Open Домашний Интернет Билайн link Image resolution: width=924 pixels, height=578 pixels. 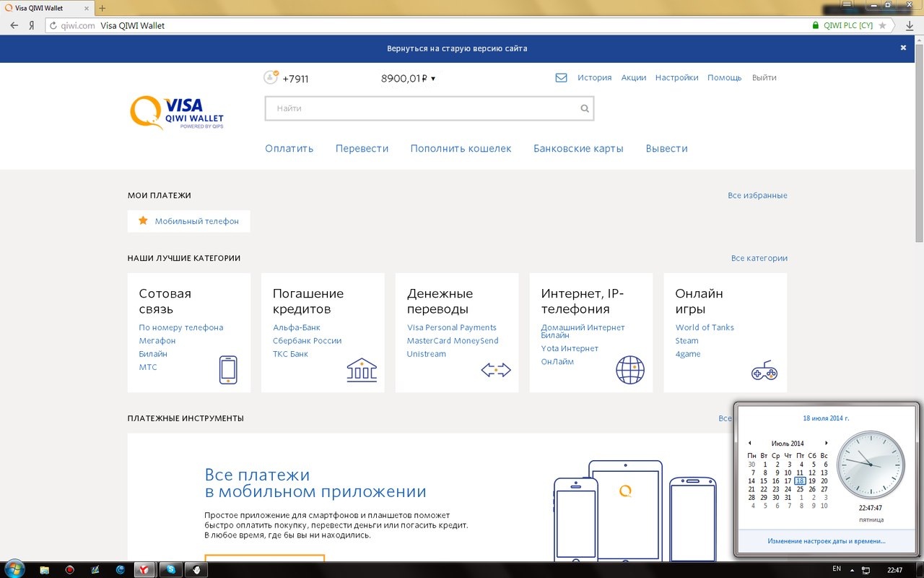(583, 331)
